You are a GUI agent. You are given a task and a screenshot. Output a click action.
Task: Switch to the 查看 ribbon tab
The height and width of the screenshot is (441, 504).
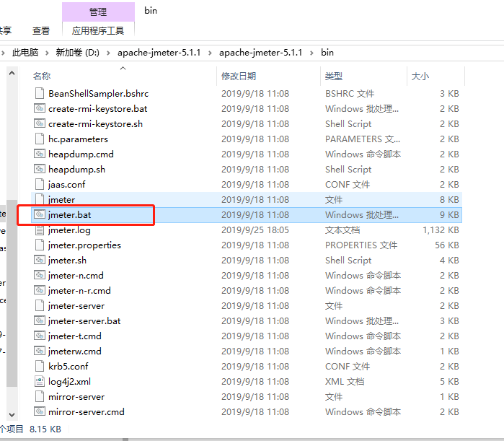(x=41, y=30)
